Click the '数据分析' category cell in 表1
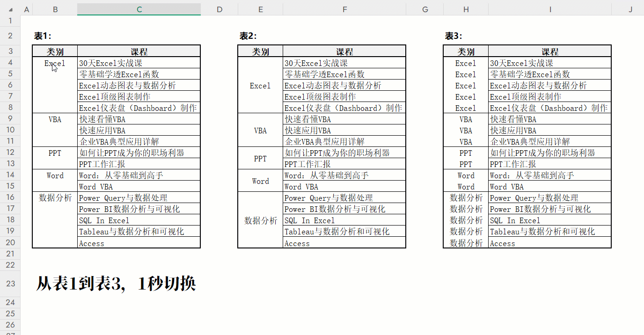 coord(55,197)
